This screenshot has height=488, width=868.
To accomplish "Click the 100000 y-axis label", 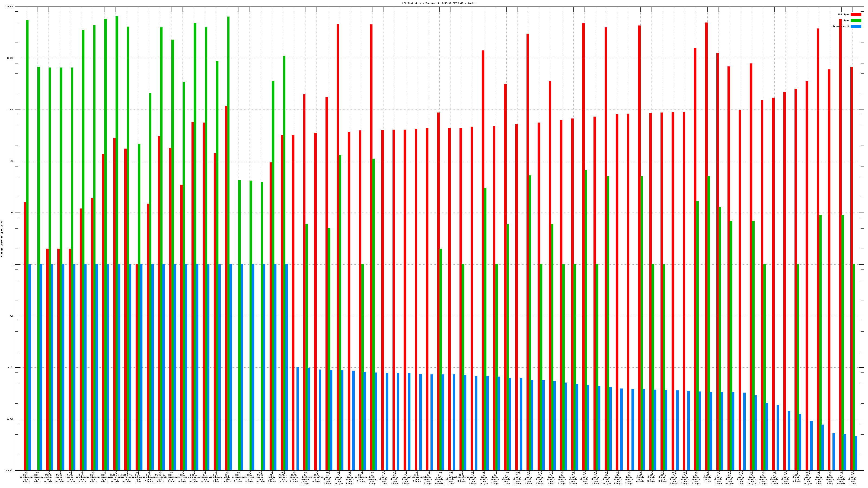I will click(10, 7).
